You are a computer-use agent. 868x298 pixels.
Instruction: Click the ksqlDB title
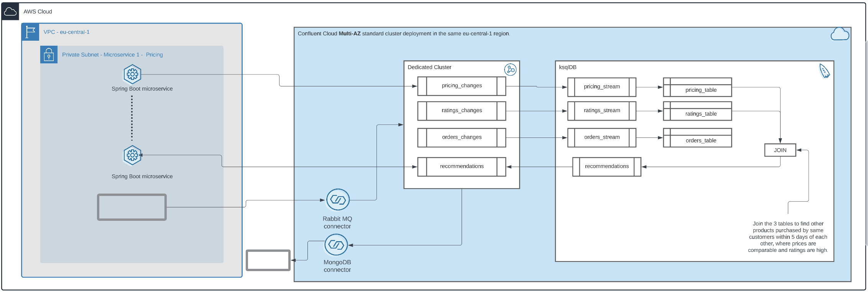coord(568,67)
